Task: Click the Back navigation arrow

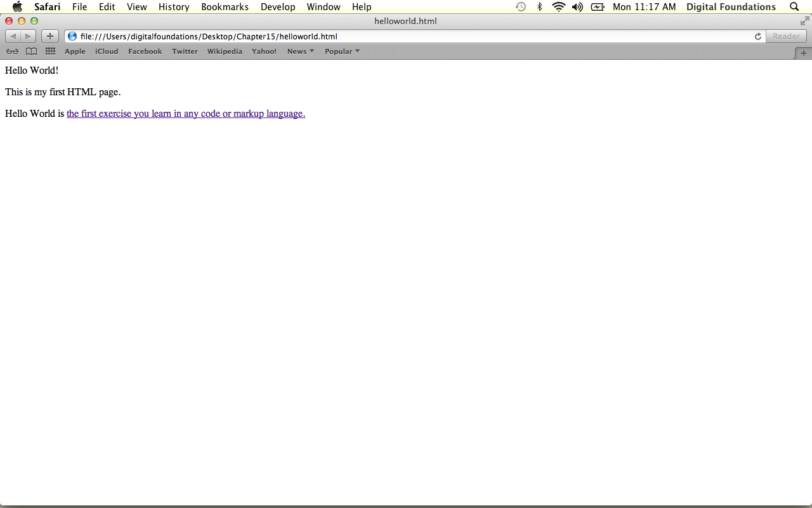Action: pos(13,36)
